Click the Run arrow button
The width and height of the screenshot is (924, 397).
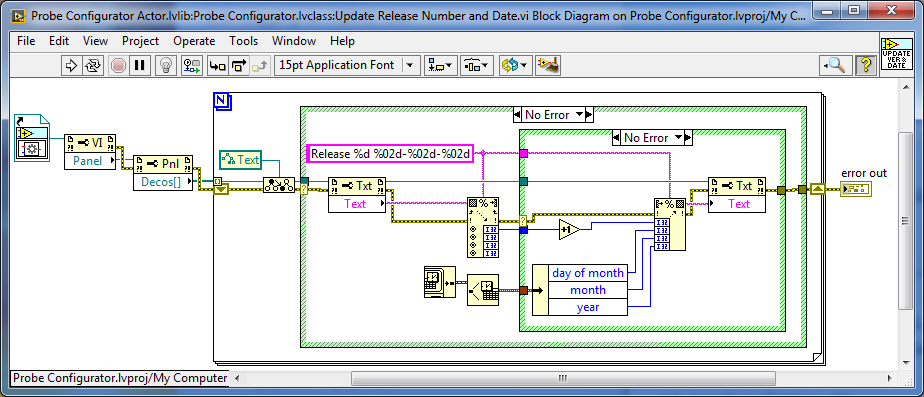pos(71,65)
